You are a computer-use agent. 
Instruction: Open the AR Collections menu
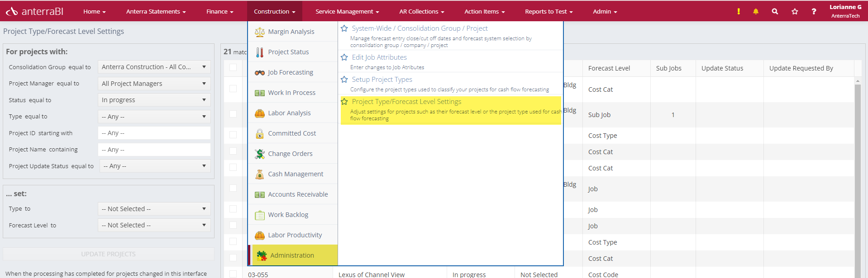[x=422, y=11]
